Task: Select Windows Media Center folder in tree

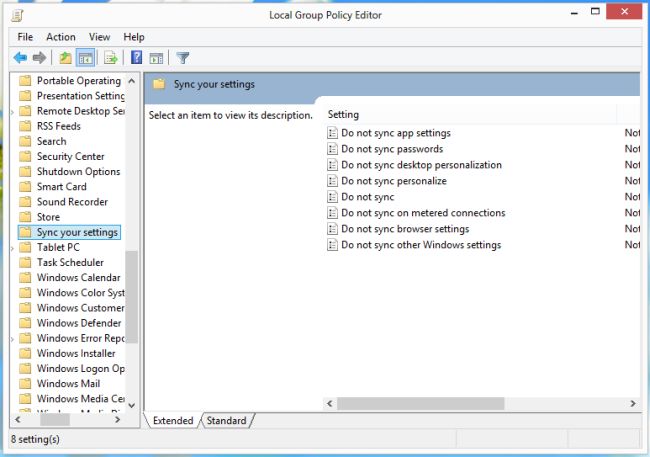Action: 81,399
